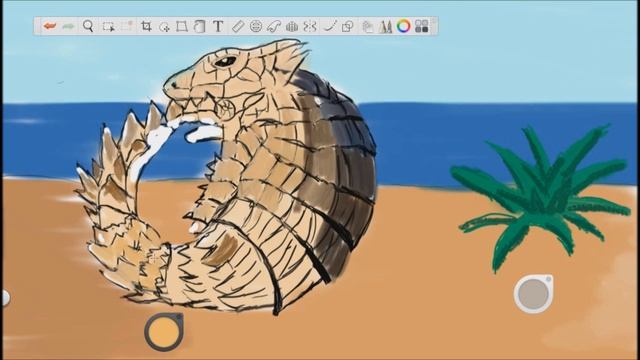Screen dimensions: 640x360
Task: Select the Flood Fill tool
Action: (x=200, y=27)
